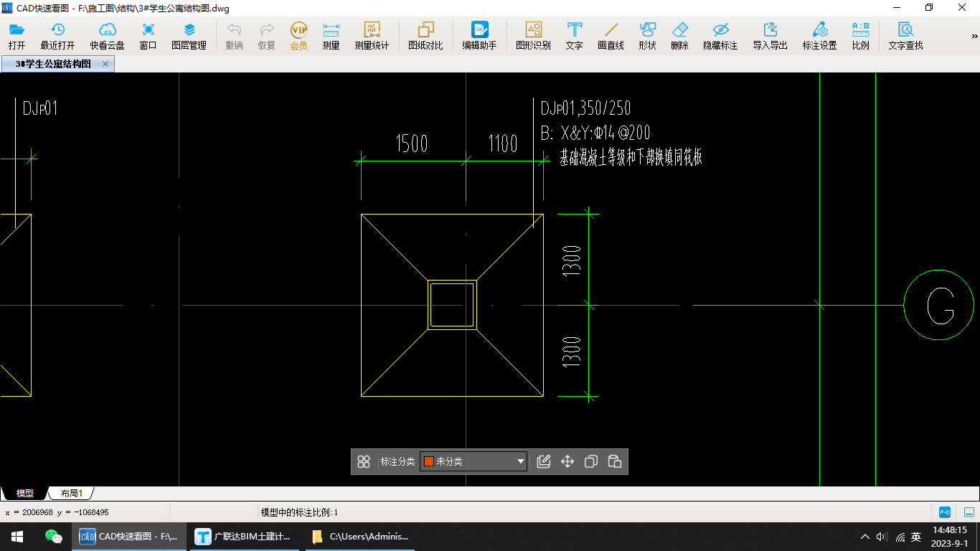The width and height of the screenshot is (980, 551).
Task: Click the B: X&Y:Φ14@200 rebar text
Action: [595, 133]
